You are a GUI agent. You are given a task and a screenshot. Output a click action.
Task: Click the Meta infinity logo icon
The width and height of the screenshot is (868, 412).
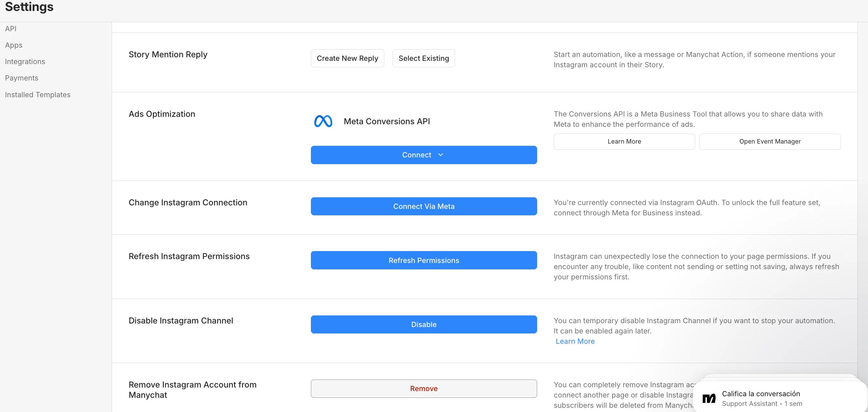(x=323, y=121)
